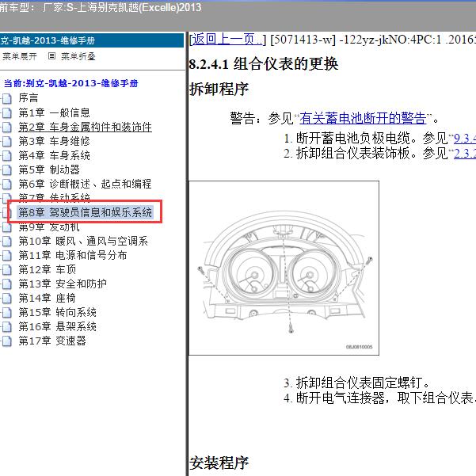Go back via 返回上一页 link

227,40
